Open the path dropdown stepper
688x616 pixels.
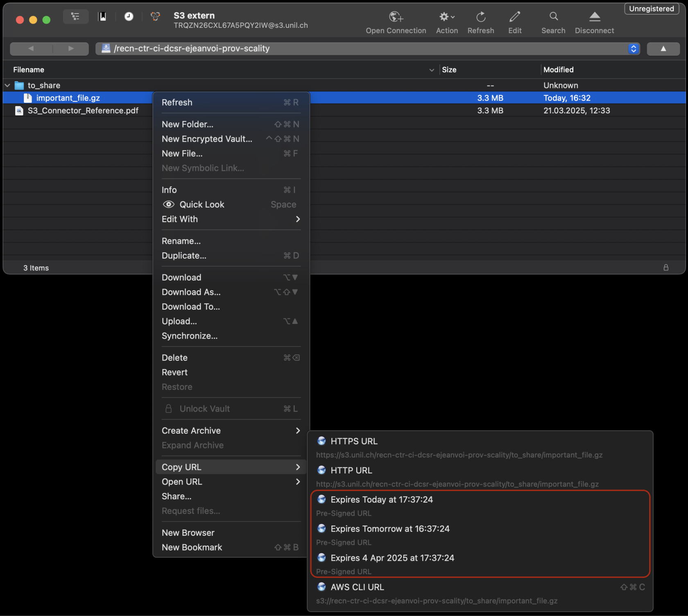coord(633,49)
